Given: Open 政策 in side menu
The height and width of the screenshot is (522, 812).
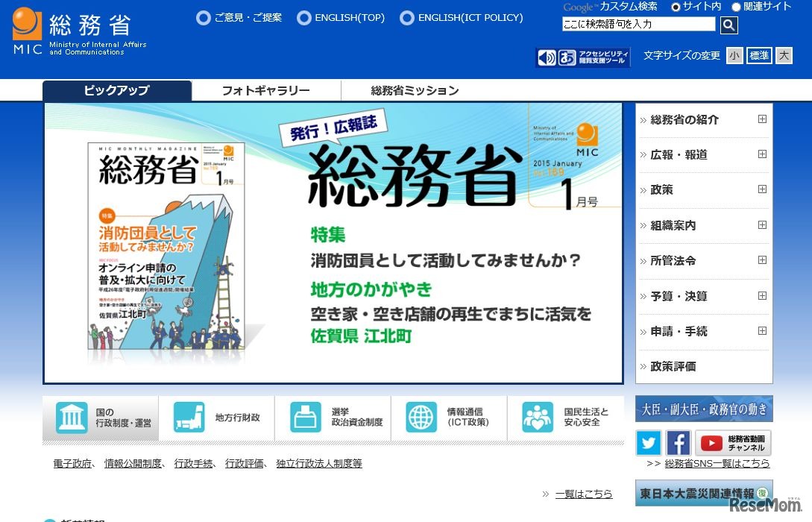Looking at the screenshot, I should [x=661, y=190].
